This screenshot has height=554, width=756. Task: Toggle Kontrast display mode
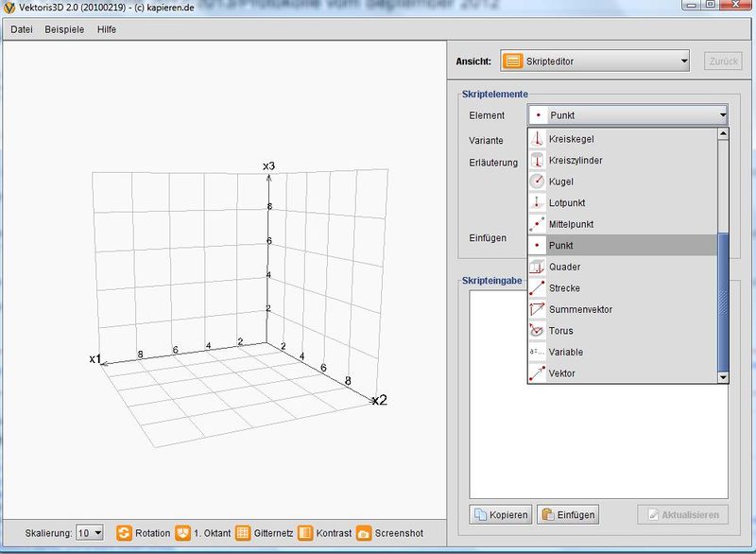[x=305, y=533]
